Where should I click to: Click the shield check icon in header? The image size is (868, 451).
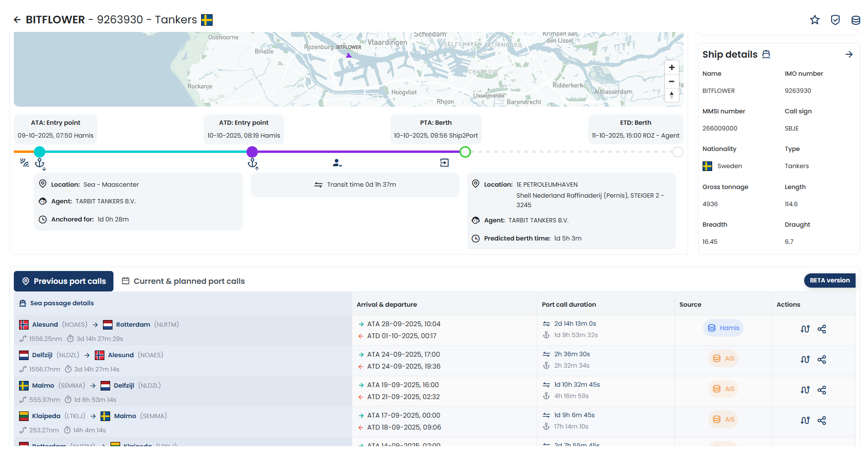point(835,20)
